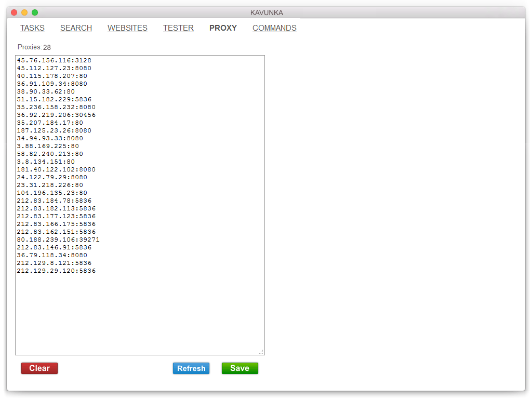Click the active PROXY tab
Image resolution: width=532 pixels, height=399 pixels.
click(223, 28)
